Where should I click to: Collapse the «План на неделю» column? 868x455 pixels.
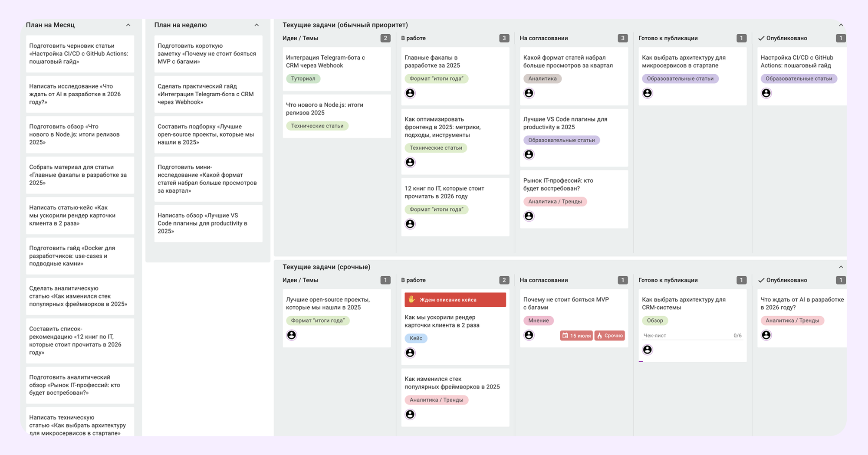click(256, 25)
